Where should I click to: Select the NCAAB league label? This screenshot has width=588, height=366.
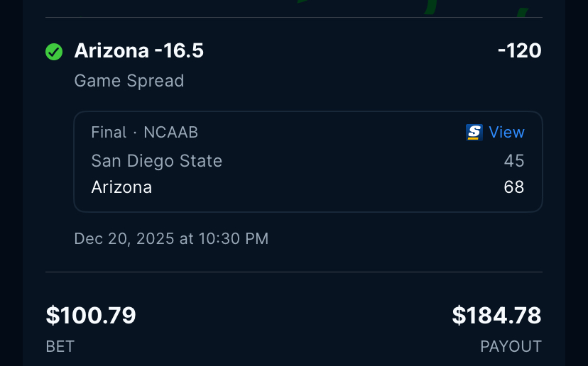pyautogui.click(x=170, y=133)
